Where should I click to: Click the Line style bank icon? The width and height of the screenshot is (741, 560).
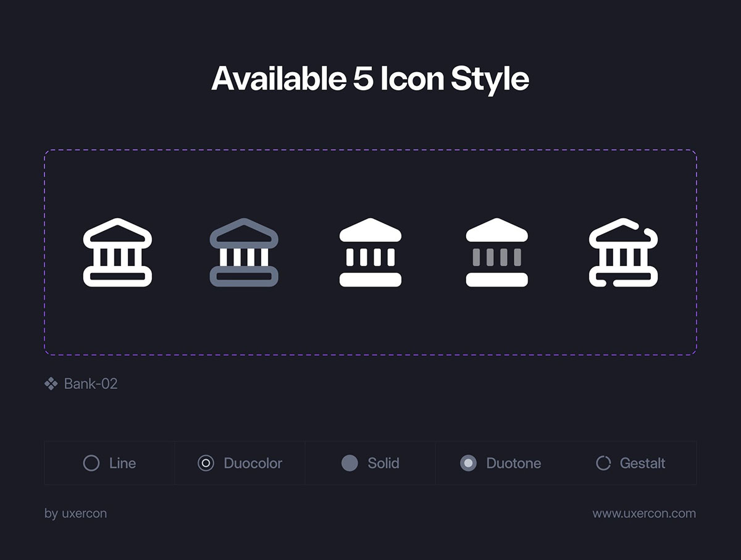pos(117,253)
